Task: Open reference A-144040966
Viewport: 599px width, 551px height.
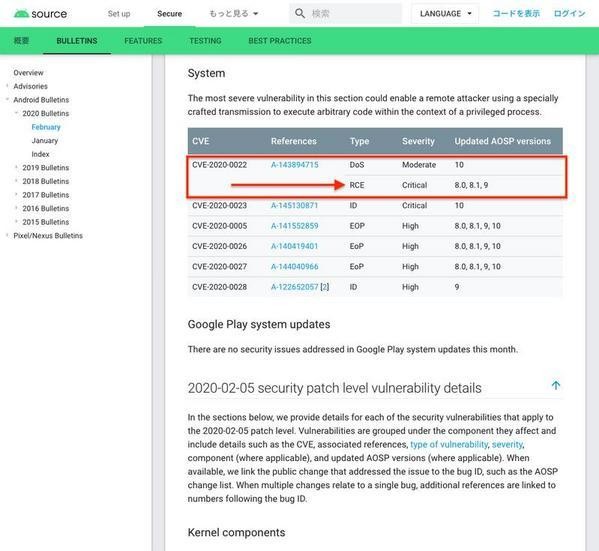Action: [x=295, y=267]
